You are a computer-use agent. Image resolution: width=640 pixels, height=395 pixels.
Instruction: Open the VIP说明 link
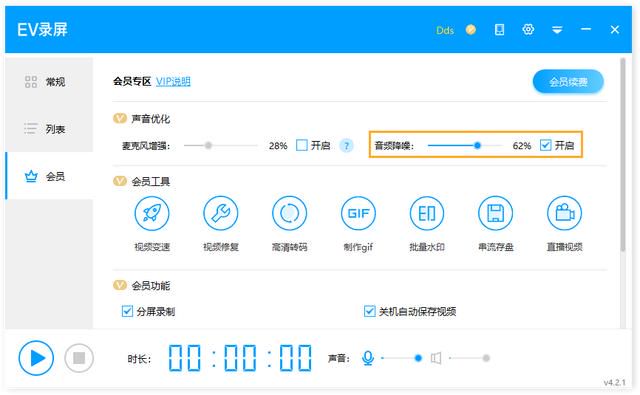click(173, 82)
